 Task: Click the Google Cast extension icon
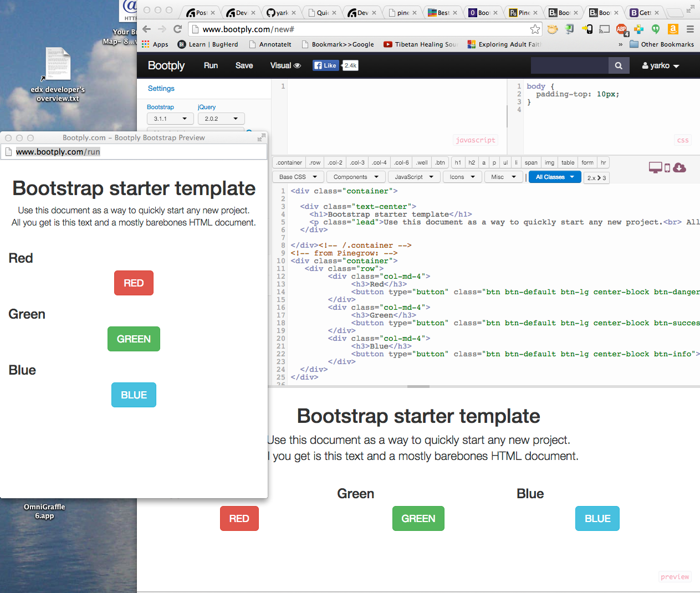(x=605, y=29)
